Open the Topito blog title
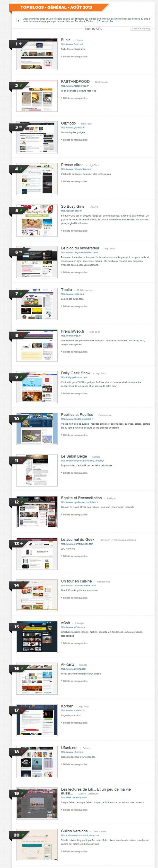 pos(66,290)
